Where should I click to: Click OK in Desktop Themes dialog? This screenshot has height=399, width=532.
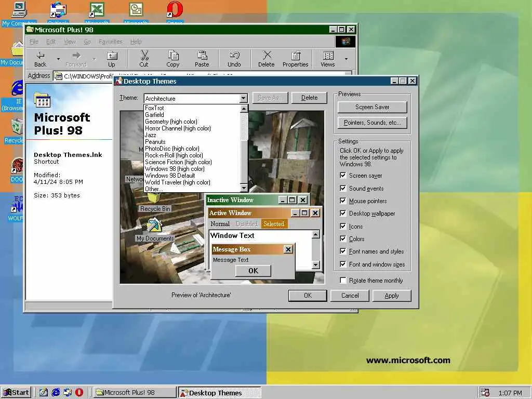(308, 296)
